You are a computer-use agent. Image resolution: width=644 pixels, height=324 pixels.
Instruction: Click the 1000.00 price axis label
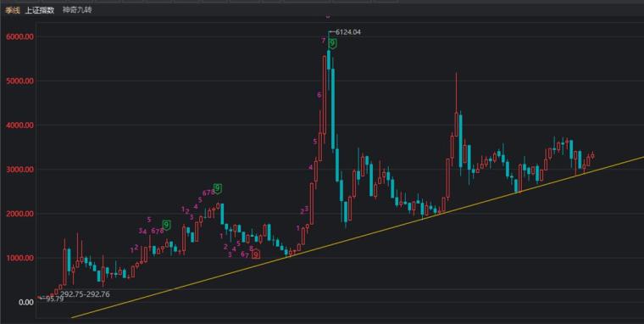tap(19, 258)
